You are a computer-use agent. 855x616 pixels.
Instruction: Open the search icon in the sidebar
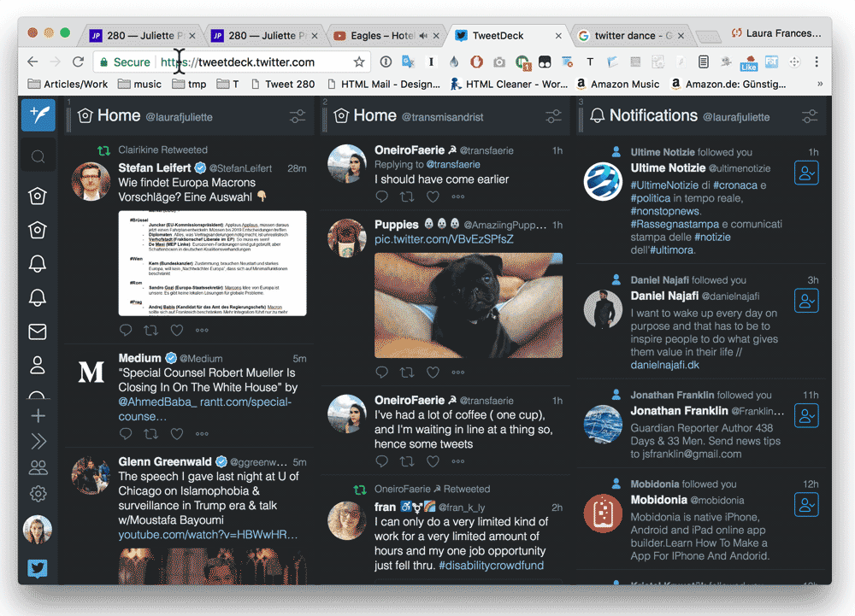coord(38,157)
